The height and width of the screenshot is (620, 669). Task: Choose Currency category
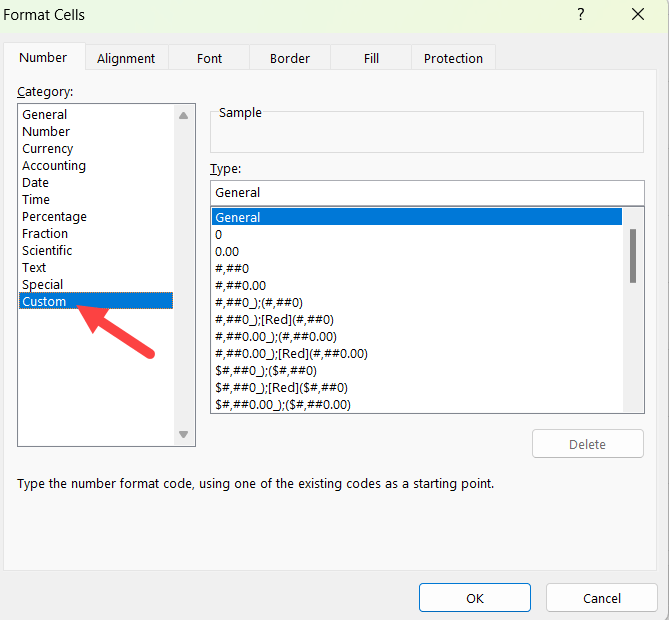click(96, 148)
